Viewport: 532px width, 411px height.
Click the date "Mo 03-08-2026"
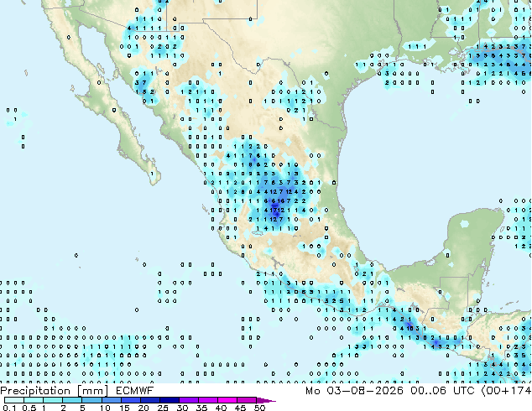tap(354, 391)
